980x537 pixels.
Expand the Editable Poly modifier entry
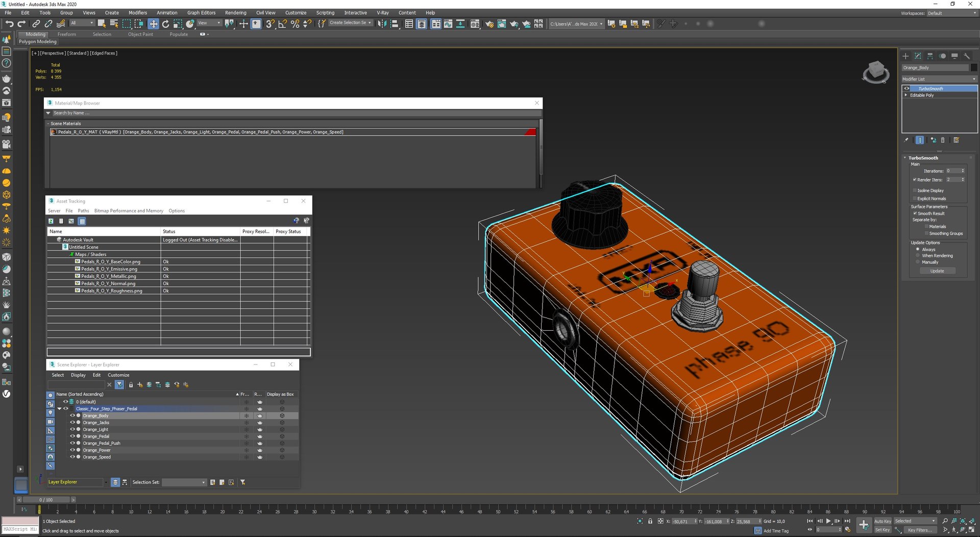point(906,95)
